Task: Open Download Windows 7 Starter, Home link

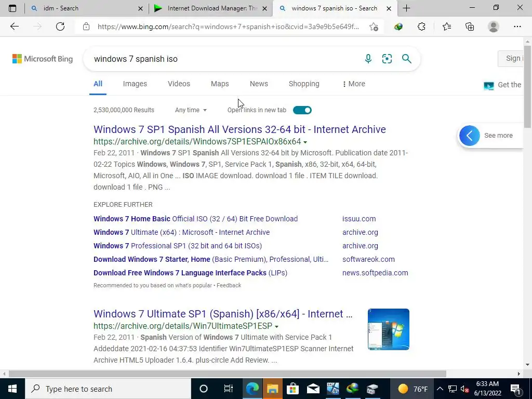Action: 211,259
